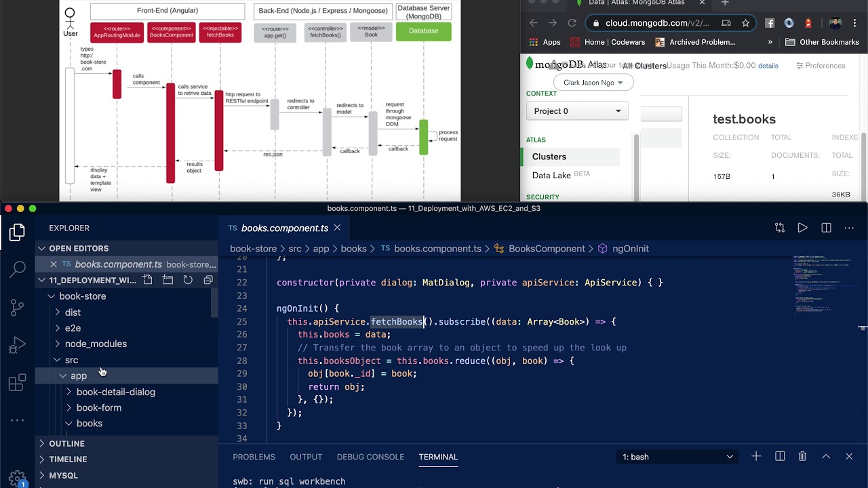Screen dimensions: 868x488
Task: Close the terminal panel
Action: coord(849,457)
